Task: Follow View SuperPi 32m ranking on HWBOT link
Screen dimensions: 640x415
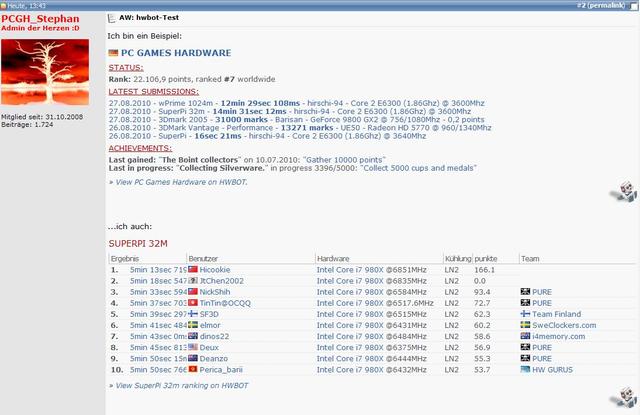Action: tap(179, 385)
